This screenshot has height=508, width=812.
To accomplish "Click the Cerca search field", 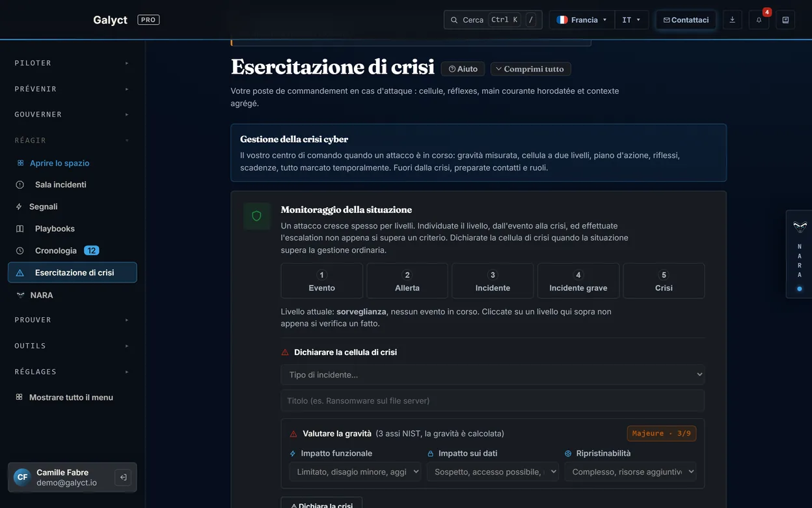I will click(493, 20).
